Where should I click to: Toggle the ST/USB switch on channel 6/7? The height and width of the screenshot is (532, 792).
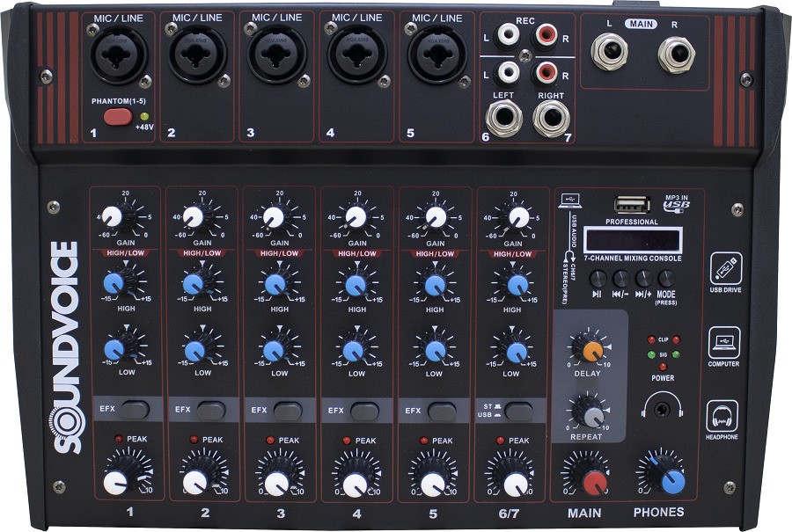(x=519, y=410)
